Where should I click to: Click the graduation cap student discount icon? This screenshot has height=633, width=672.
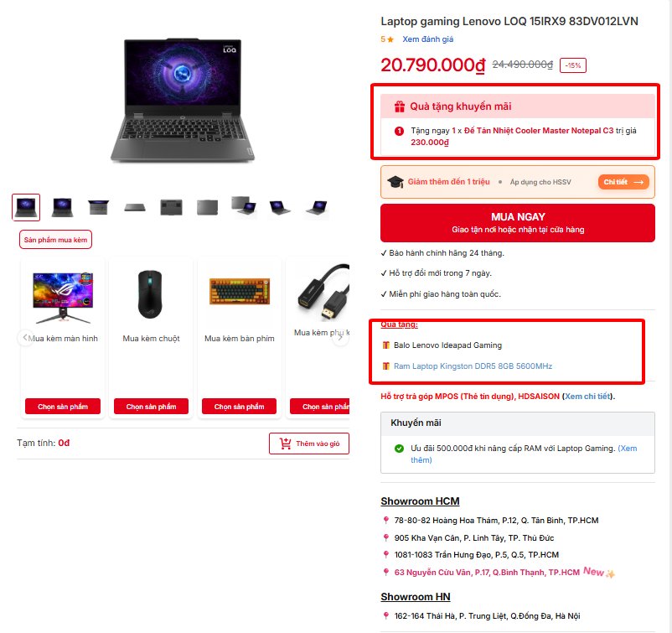tap(394, 182)
